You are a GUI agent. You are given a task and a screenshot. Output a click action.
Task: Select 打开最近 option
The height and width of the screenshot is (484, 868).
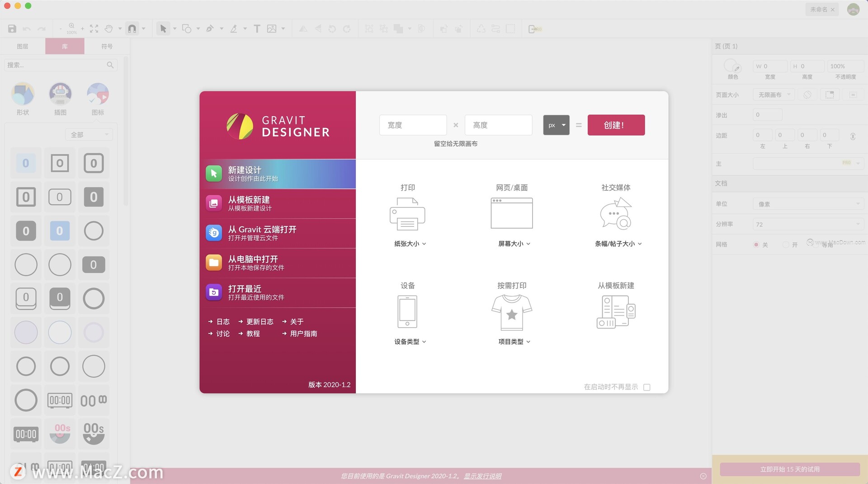278,293
